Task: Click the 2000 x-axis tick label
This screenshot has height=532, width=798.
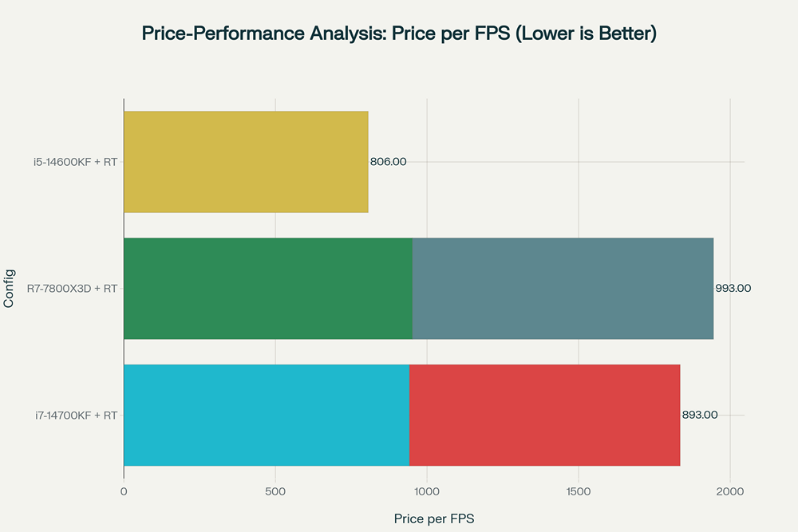Action: tap(730, 491)
